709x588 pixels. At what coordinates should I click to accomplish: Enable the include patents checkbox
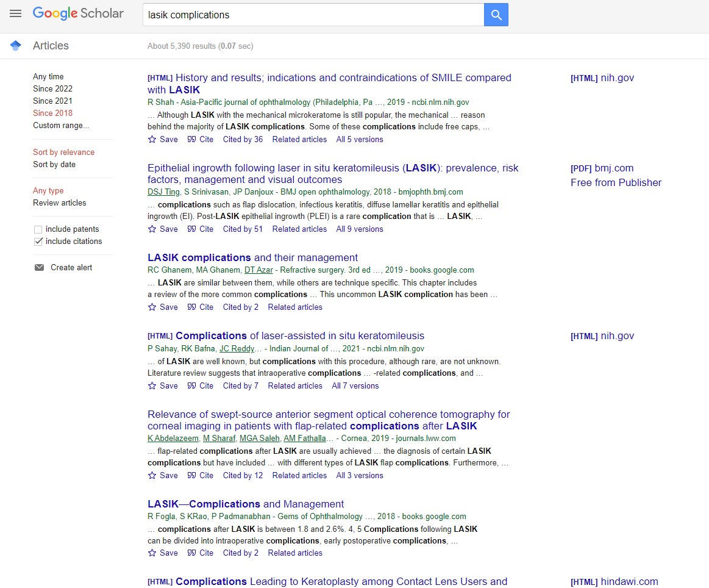(37, 229)
